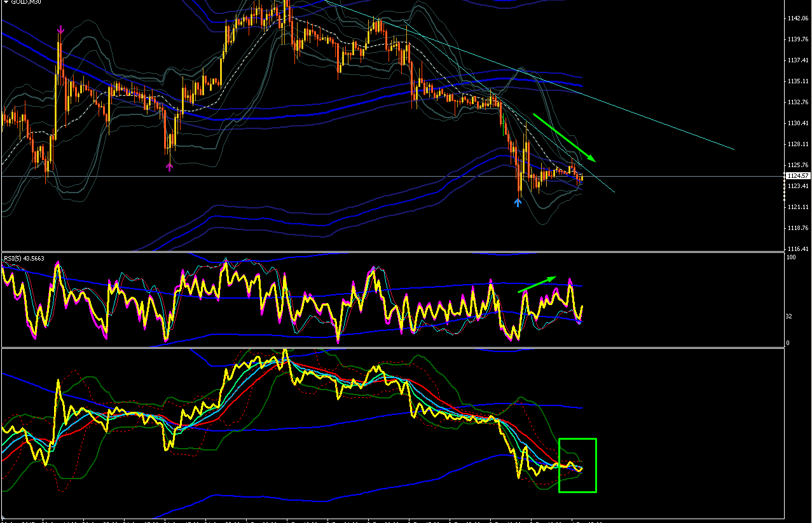Screen dimensions: 812x523
Task: Click the 1125.76 price scale label
Action: [x=797, y=165]
